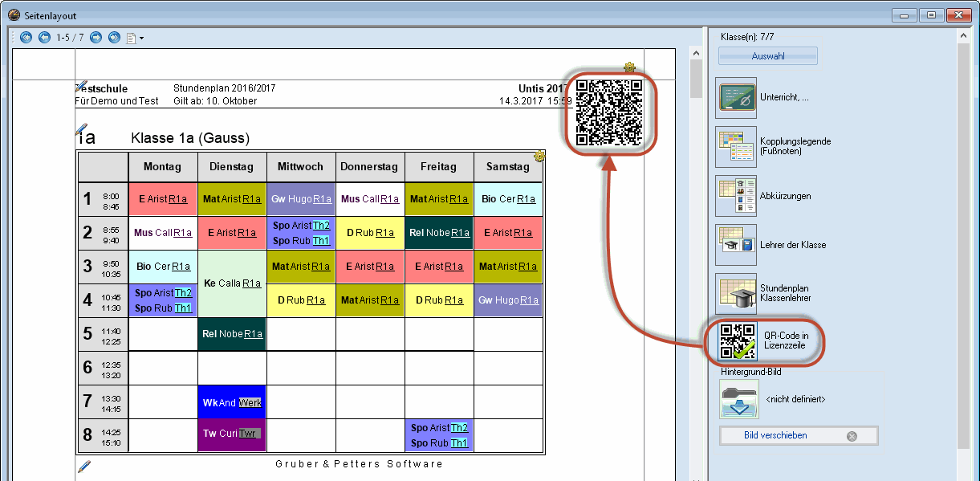The height and width of the screenshot is (481, 980).
Task: Open the Unterricht chalkboard icon
Action: tap(736, 98)
